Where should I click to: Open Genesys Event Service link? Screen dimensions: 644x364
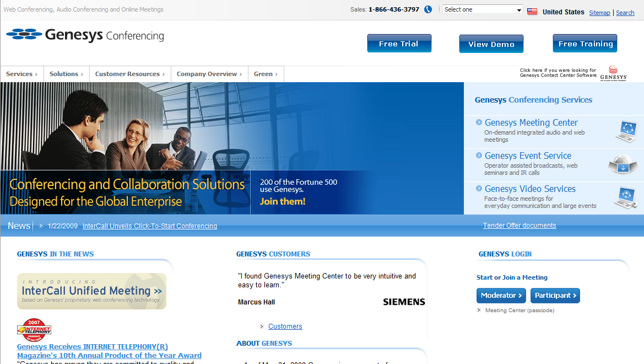[528, 156]
